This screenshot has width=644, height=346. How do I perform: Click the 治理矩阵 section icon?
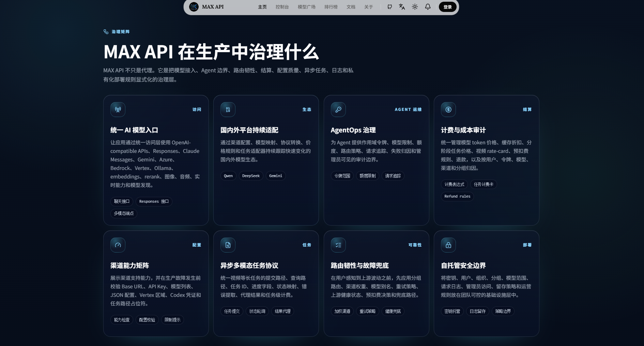[106, 32]
